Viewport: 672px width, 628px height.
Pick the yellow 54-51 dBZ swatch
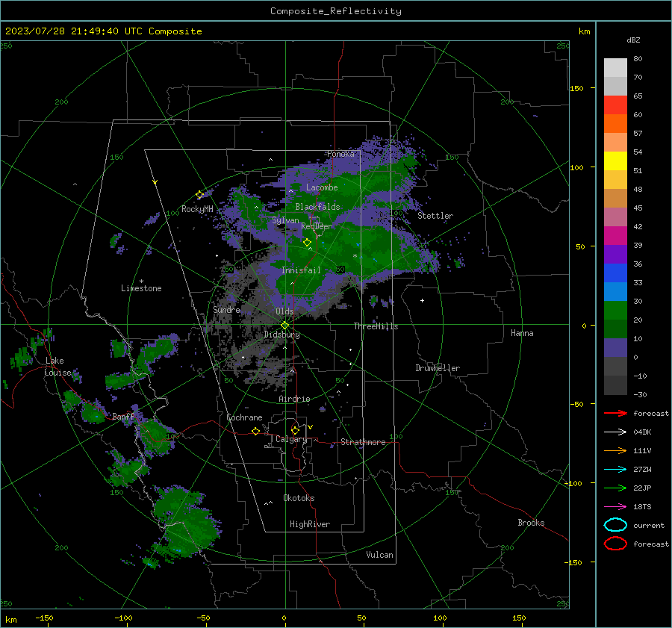[x=615, y=161]
